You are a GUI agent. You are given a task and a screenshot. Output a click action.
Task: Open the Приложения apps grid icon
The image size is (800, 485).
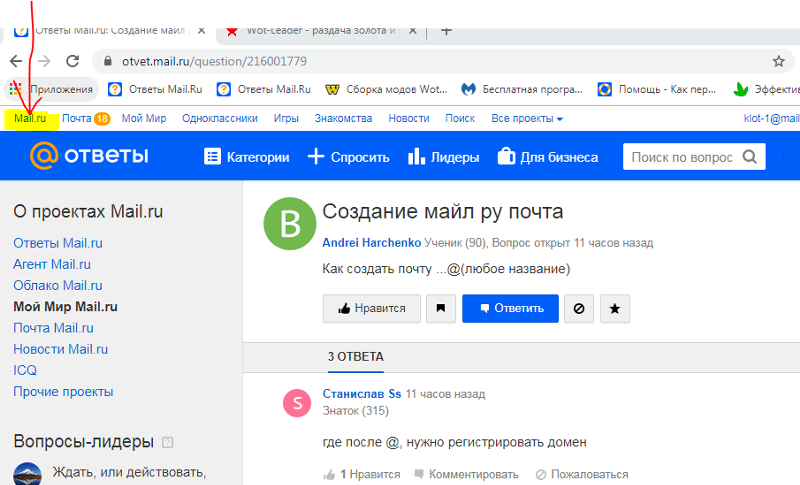click(x=15, y=89)
